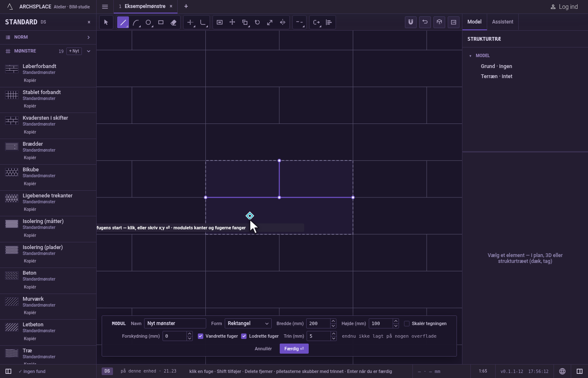Collapse the MODEL tree node
The width and height of the screenshot is (588, 378).
[x=470, y=55]
